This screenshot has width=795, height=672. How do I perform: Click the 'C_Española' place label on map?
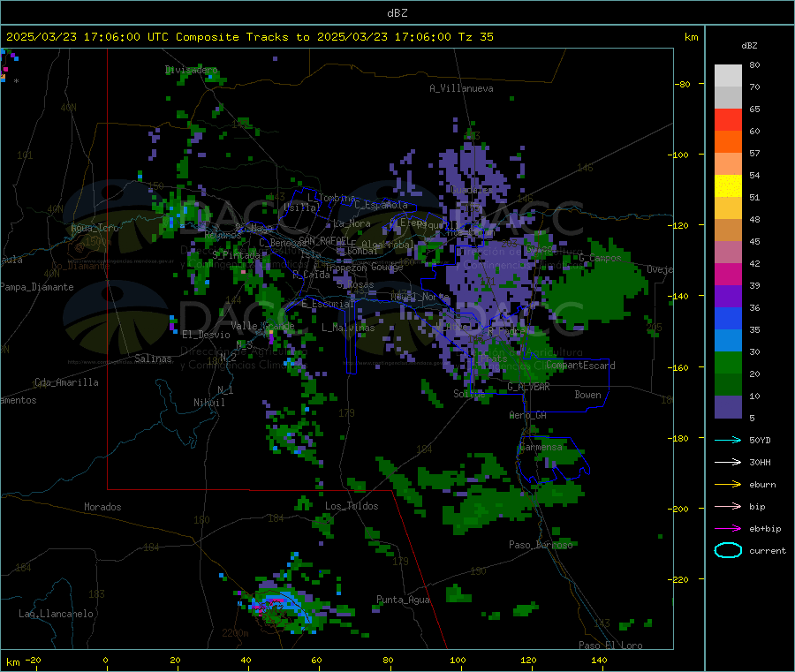click(x=381, y=205)
